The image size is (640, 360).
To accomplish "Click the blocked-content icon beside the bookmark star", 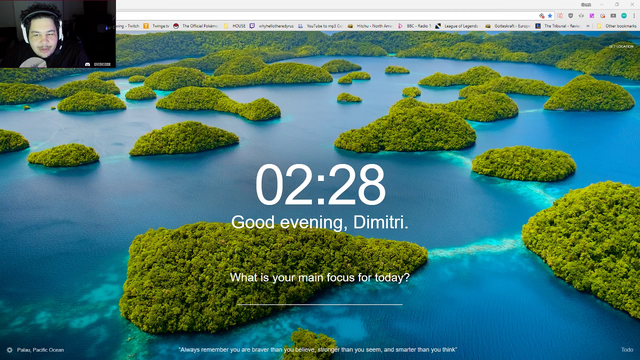I will (542, 16).
